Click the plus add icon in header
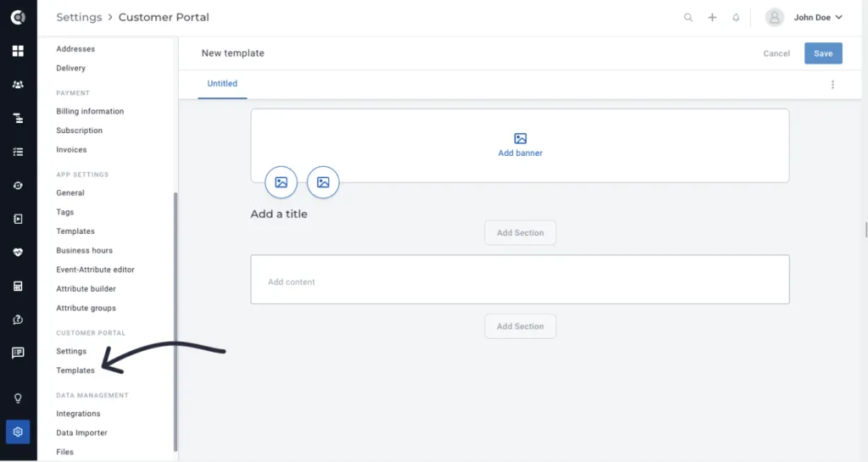The width and height of the screenshot is (868, 462). [x=712, y=18]
